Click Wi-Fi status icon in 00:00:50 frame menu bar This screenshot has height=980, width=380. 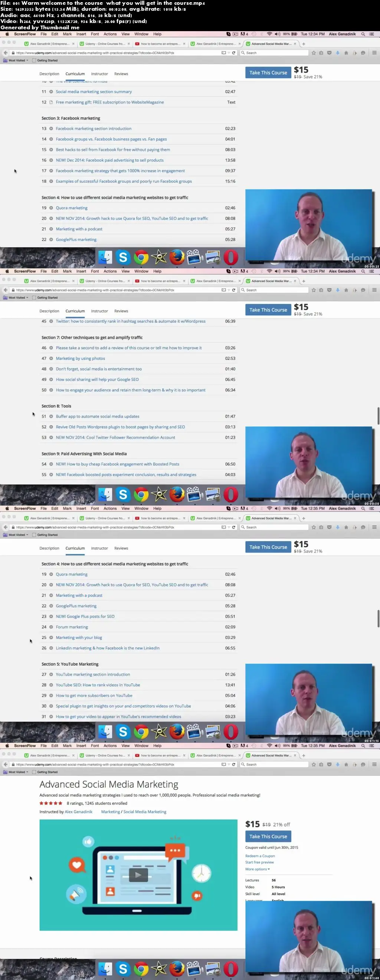[x=269, y=271]
